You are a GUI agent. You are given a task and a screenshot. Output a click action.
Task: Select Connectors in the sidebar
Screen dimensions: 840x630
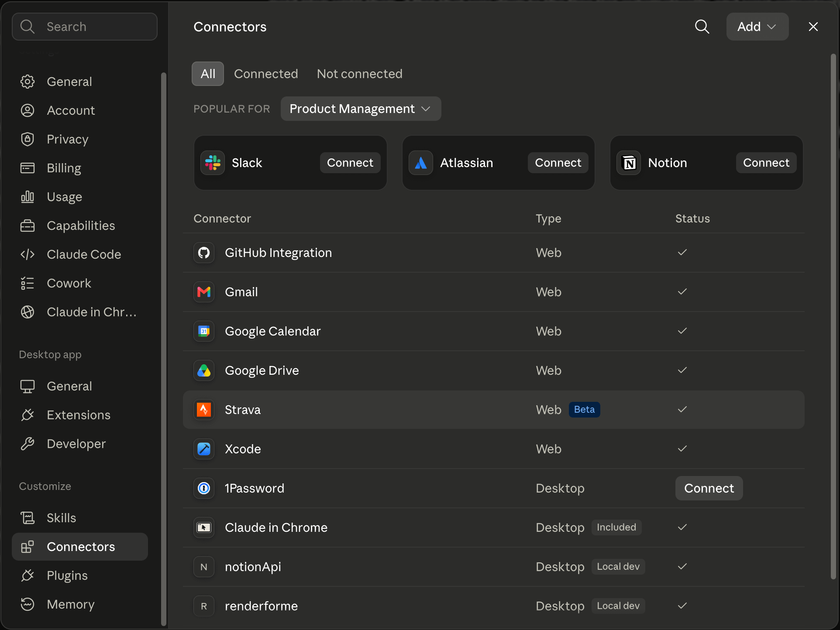coord(80,547)
